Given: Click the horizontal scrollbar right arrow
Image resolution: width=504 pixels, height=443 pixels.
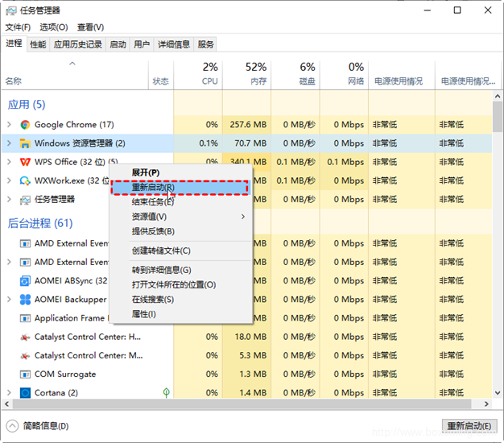Looking at the screenshot, I should [x=486, y=404].
